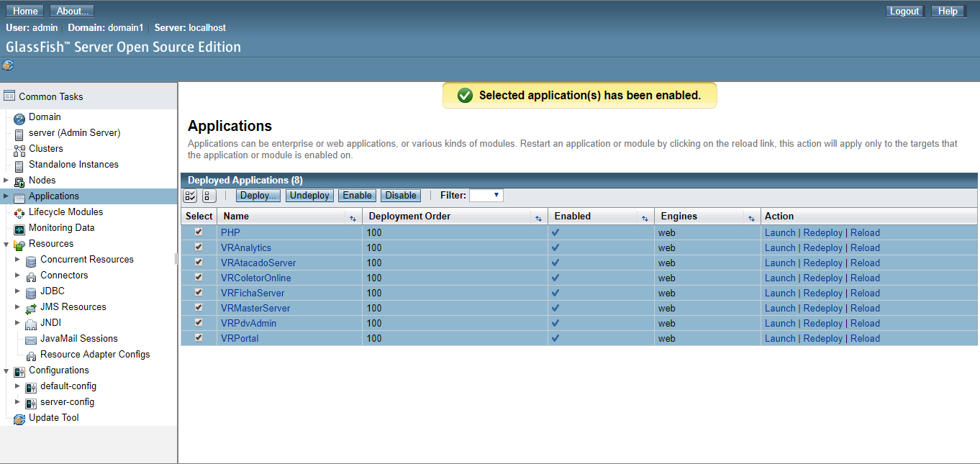Click the Nodes icon in tree

click(19, 182)
